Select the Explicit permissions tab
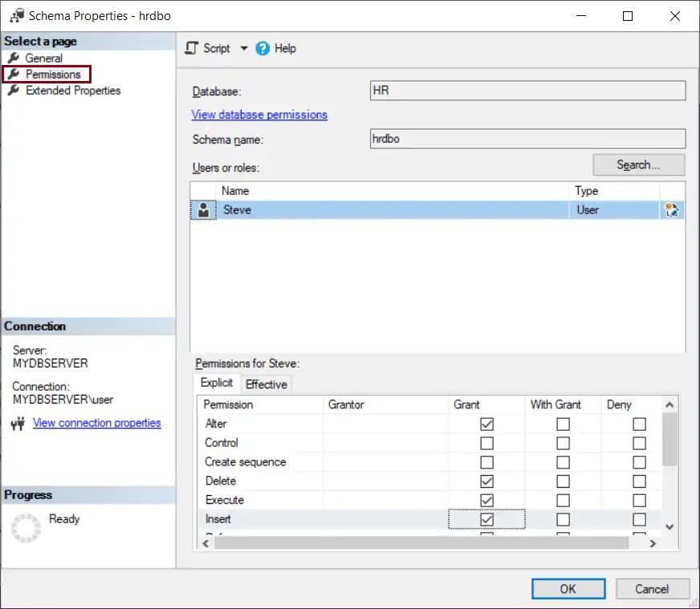The width and height of the screenshot is (700, 609). [x=216, y=384]
